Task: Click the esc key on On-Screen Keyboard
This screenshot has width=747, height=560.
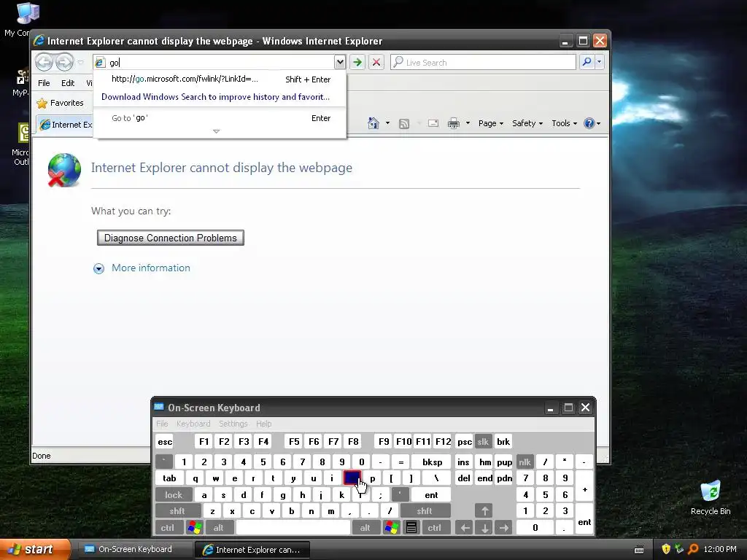Action: 165,442
